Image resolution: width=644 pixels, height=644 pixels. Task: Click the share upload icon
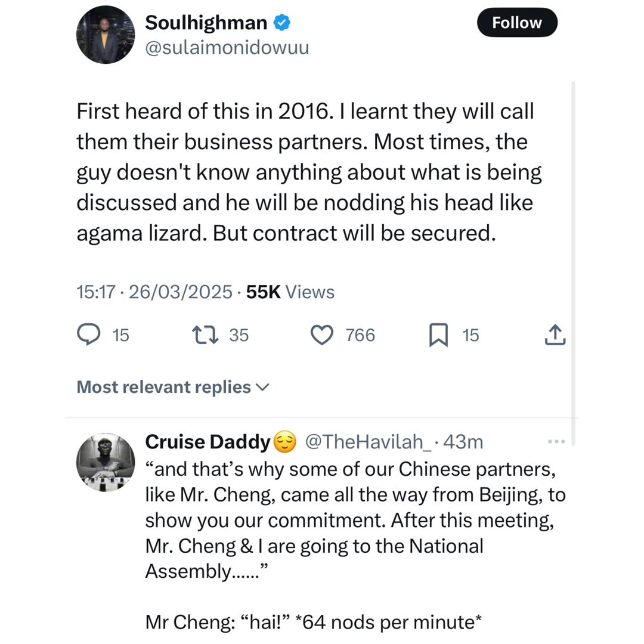coord(555,335)
